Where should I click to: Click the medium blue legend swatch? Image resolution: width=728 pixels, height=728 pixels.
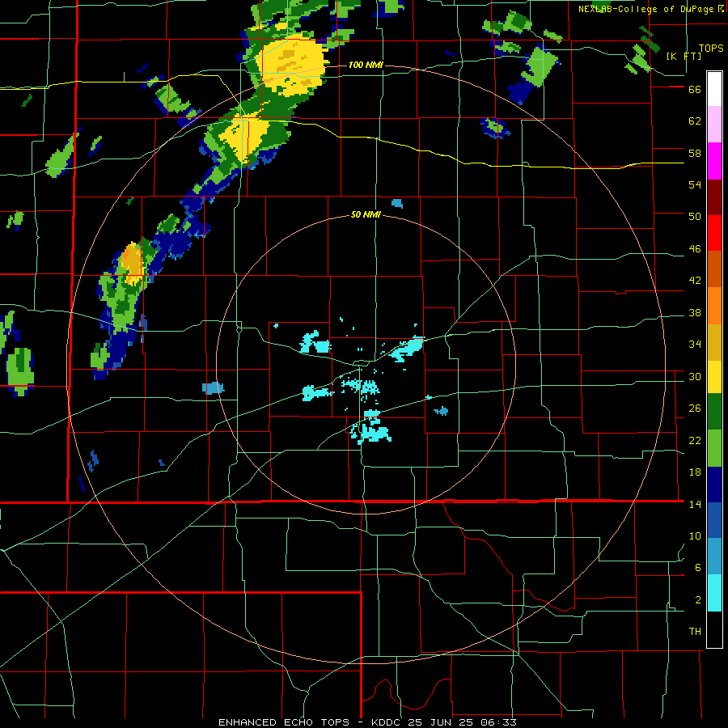(714, 519)
